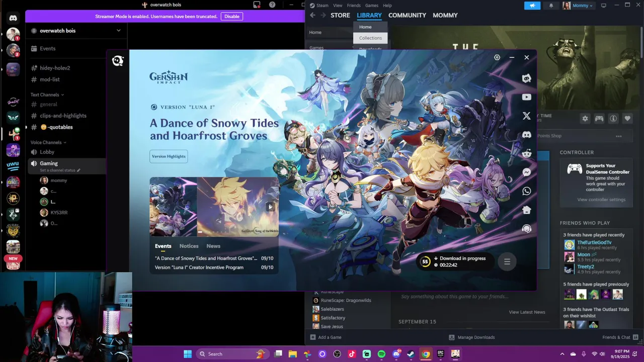Go back with Steam navigation left arrow
644x362 pixels.
pos(312,15)
